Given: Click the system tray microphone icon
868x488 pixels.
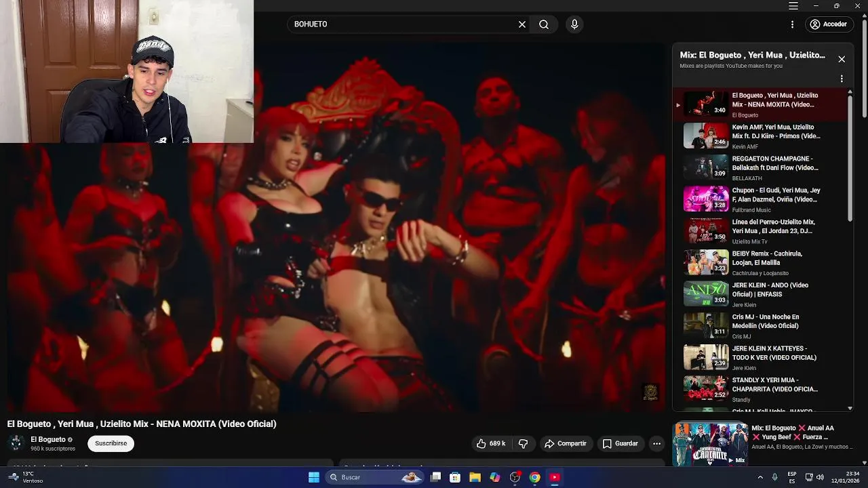Looking at the screenshot, I should click(x=774, y=477).
